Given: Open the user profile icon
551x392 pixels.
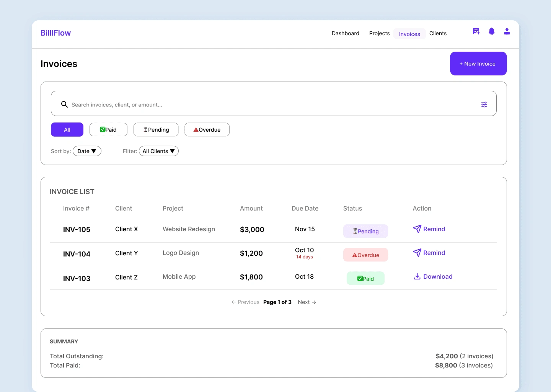Looking at the screenshot, I should coord(507,31).
